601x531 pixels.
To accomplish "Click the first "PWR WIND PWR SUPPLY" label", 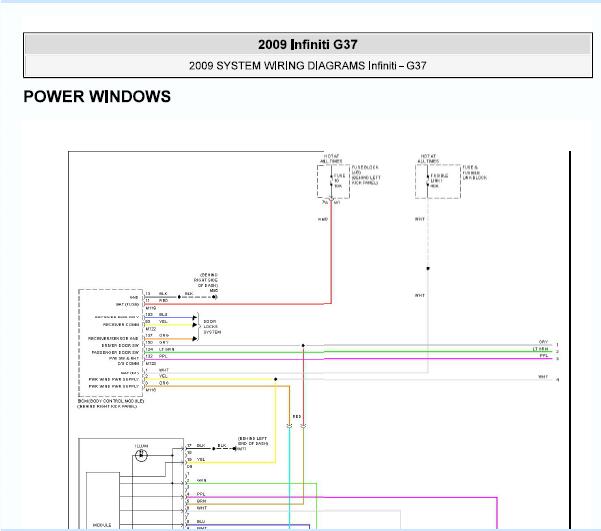I will tap(113, 379).
